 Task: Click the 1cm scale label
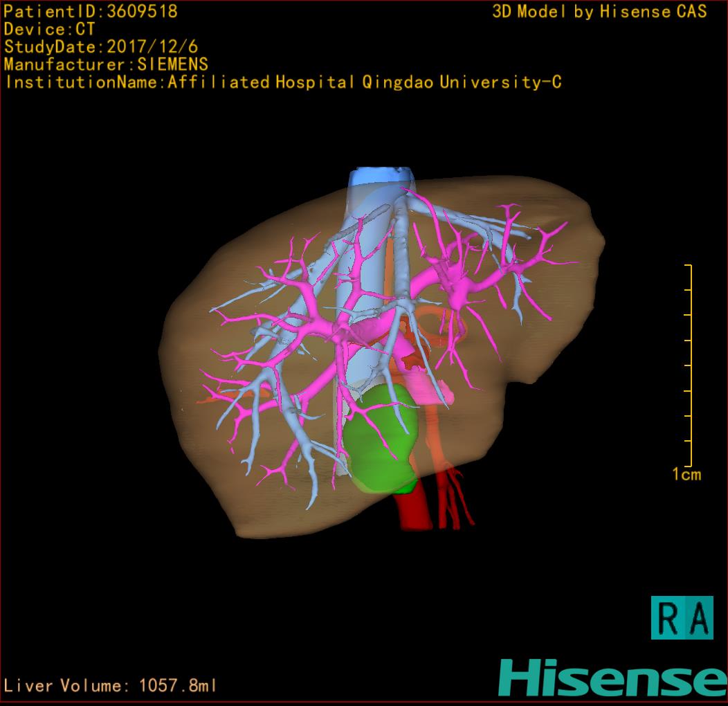point(686,474)
